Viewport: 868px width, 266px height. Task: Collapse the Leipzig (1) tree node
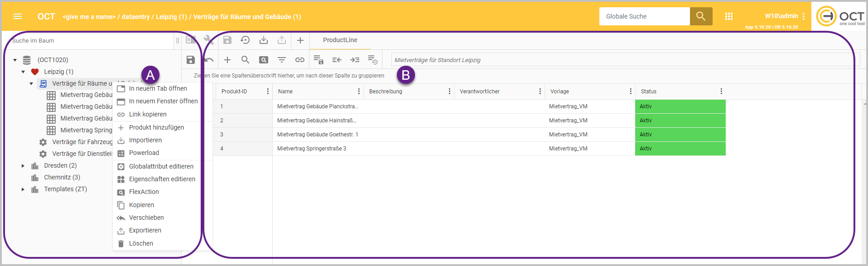23,72
